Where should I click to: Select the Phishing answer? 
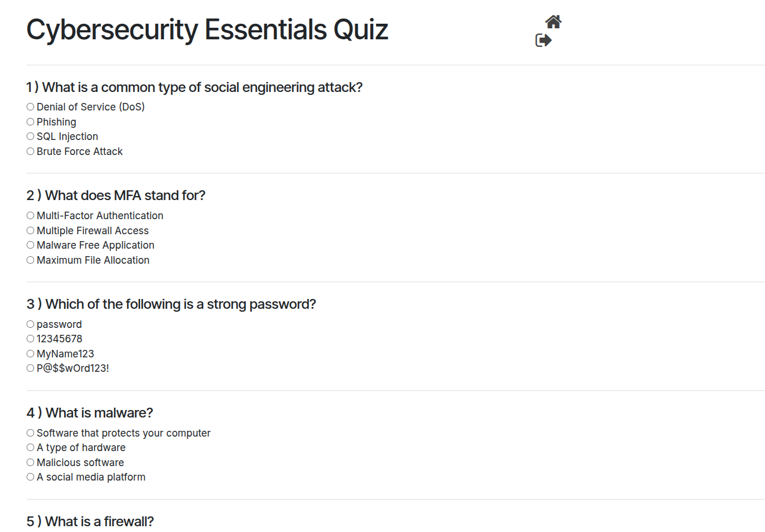pos(30,122)
